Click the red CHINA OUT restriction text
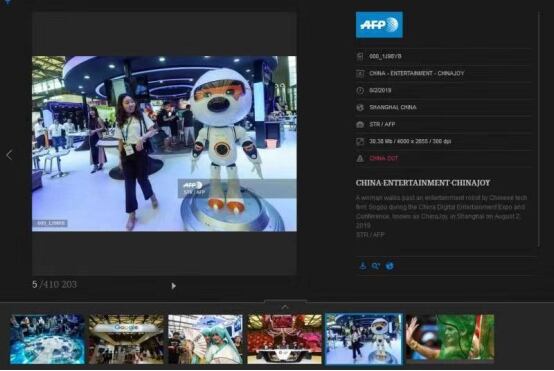Image resolution: width=554 pixels, height=371 pixels. 384,158
